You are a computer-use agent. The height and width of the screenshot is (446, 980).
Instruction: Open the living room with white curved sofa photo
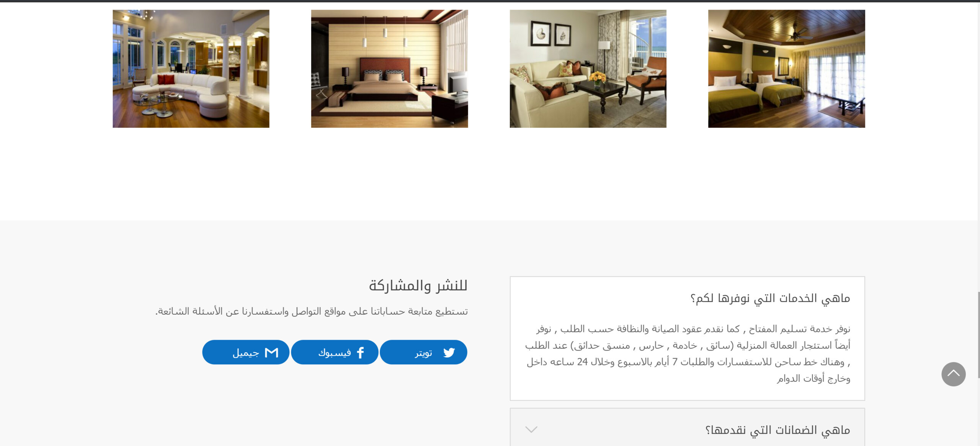(191, 69)
